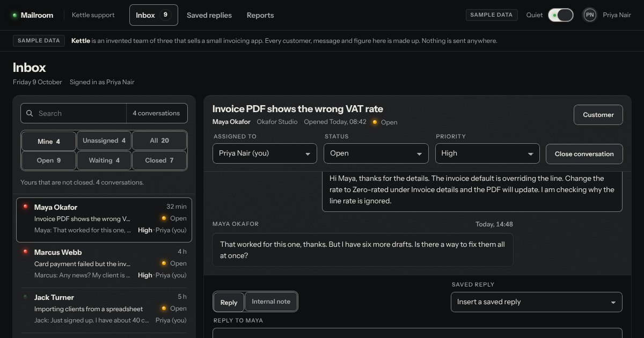The height and width of the screenshot is (338, 644).
Task: Click Maya's message about six more drafts
Action: coord(363,249)
